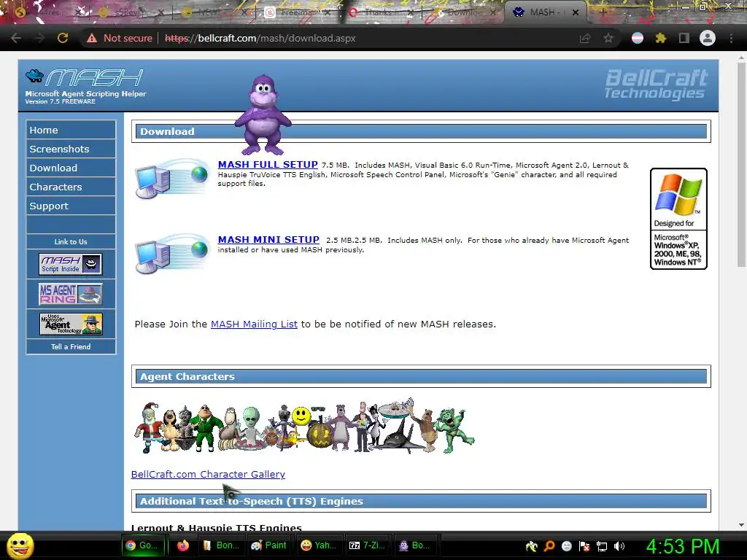
Task: Open BellCraft.com Character Gallery link
Action: click(208, 474)
